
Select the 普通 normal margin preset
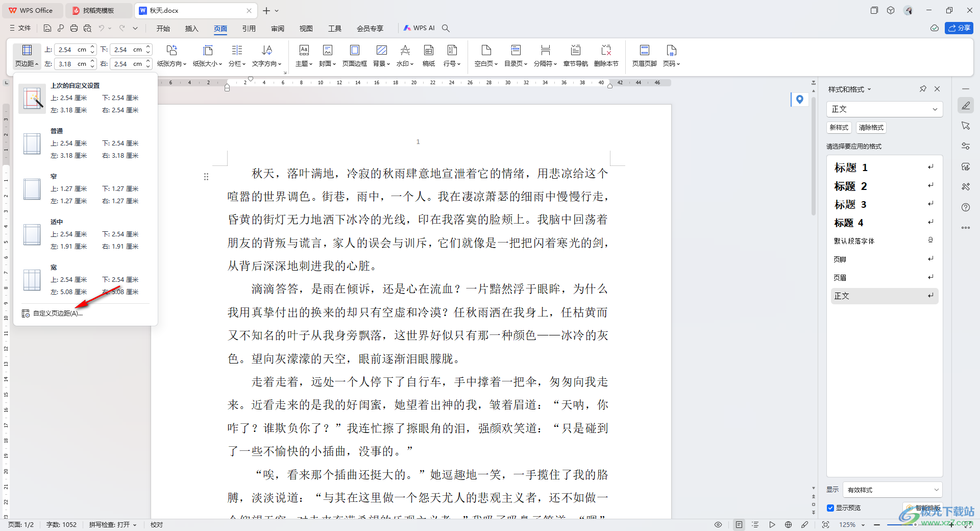[85, 143]
